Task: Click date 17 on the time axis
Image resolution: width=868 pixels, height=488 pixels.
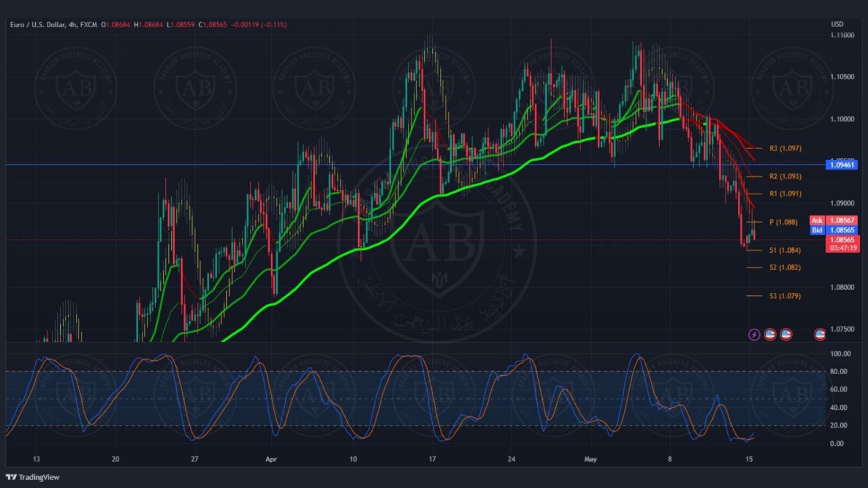Action: tap(432, 459)
